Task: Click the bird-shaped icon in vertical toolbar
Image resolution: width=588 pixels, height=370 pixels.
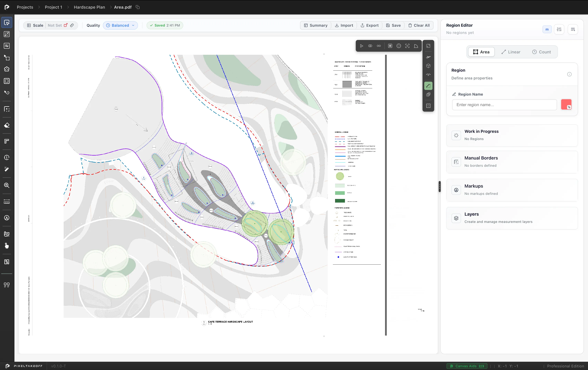Action: point(428,75)
